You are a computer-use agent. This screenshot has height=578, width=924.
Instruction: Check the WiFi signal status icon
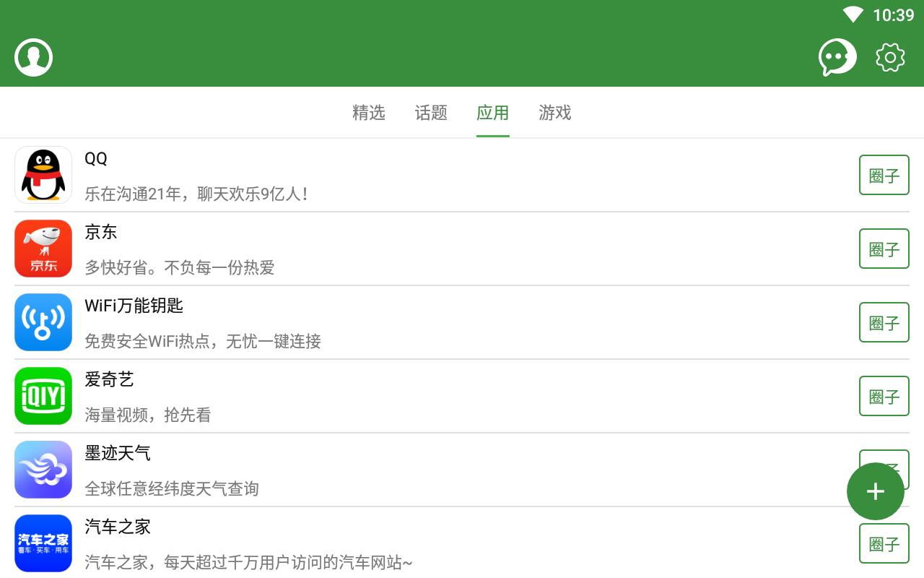tap(853, 14)
